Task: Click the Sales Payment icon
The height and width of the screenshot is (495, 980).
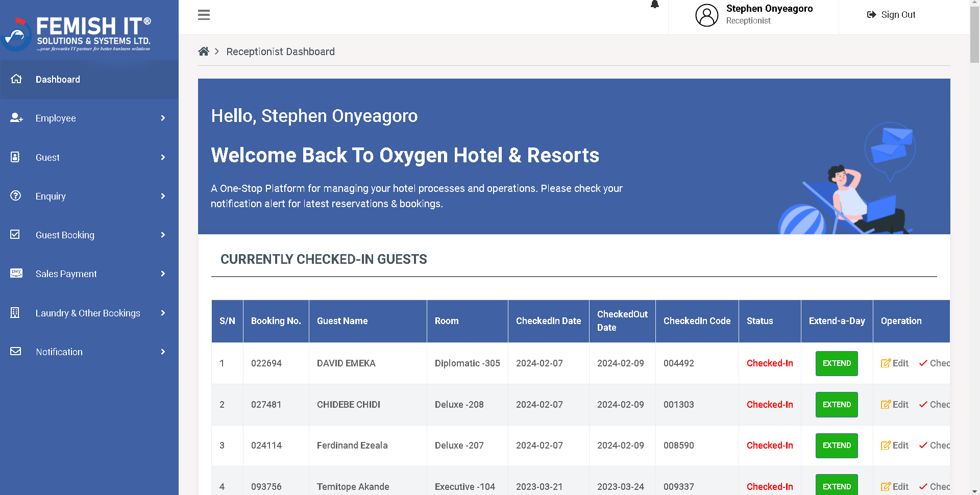Action: (x=16, y=273)
